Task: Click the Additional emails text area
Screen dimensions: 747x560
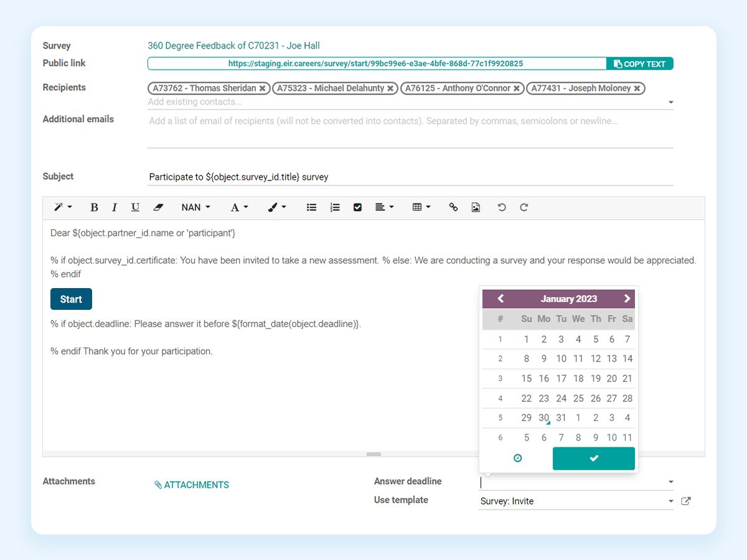Action: [x=410, y=130]
